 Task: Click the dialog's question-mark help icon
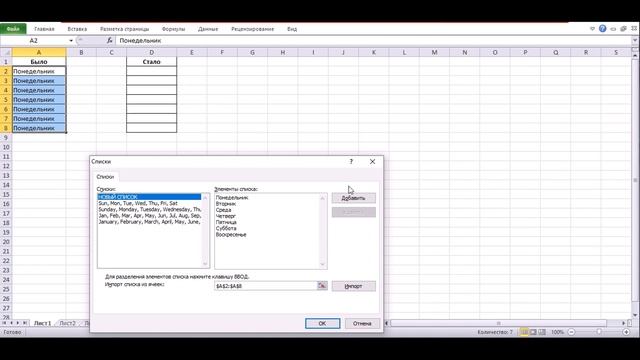click(351, 162)
